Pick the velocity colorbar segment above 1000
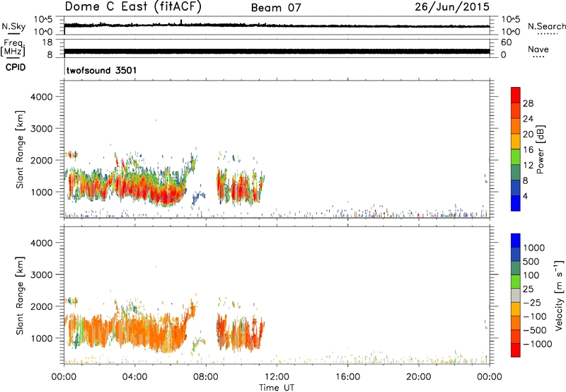 coord(516,241)
